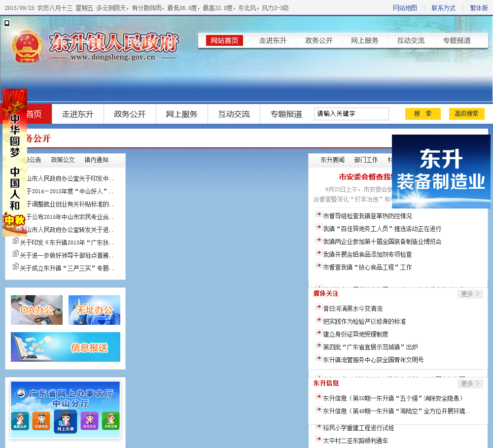Click document icon beside 关于进一步做好领导干部驻点普遍
Screen dimensions: 493x448
tap(15, 254)
